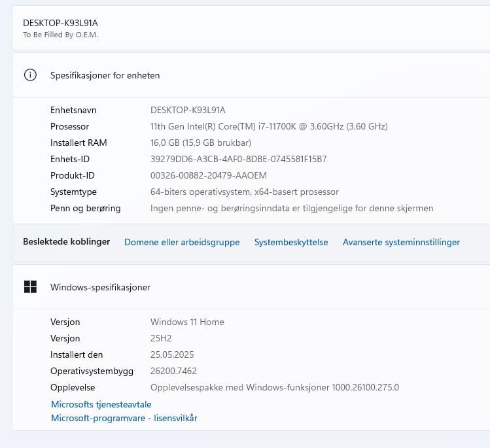Select the '64-biters operativsystem' value

[245, 192]
